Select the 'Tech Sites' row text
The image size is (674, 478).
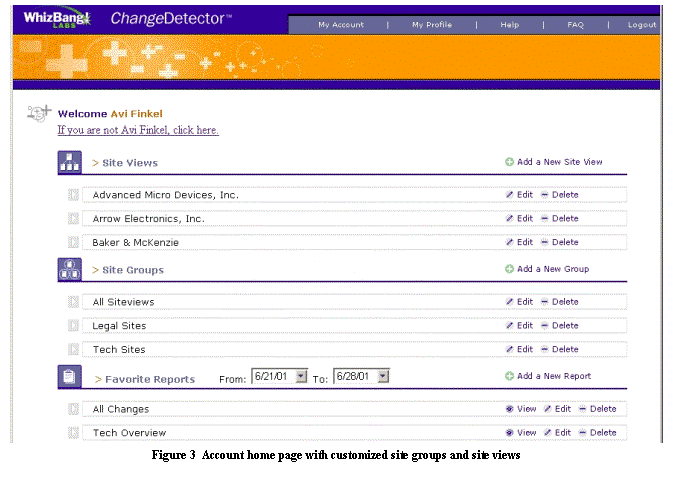(119, 349)
